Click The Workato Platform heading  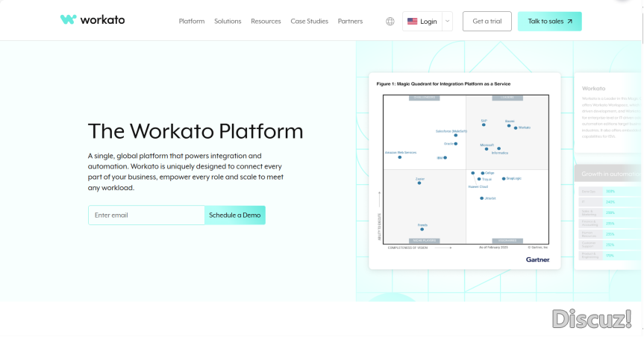pyautogui.click(x=196, y=131)
